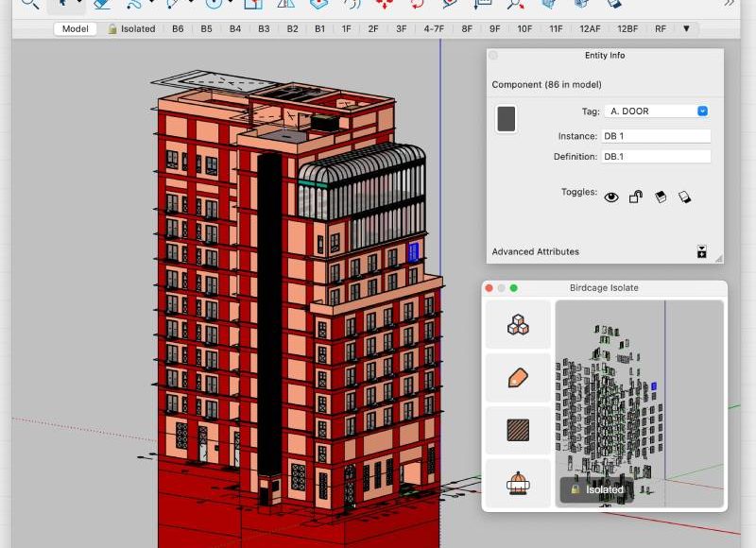
Task: Expand the Advanced Attributes section
Action: (702, 252)
